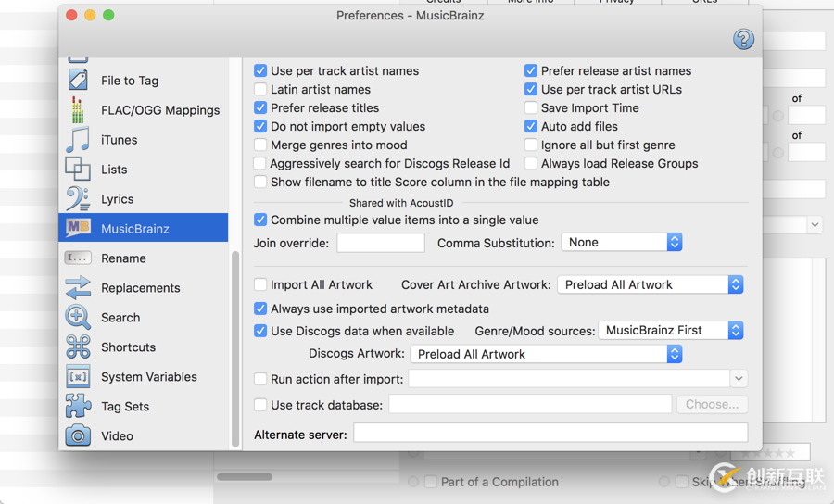Open the Search magnifier icon
Screen dimensions: 834x504
coord(78,318)
